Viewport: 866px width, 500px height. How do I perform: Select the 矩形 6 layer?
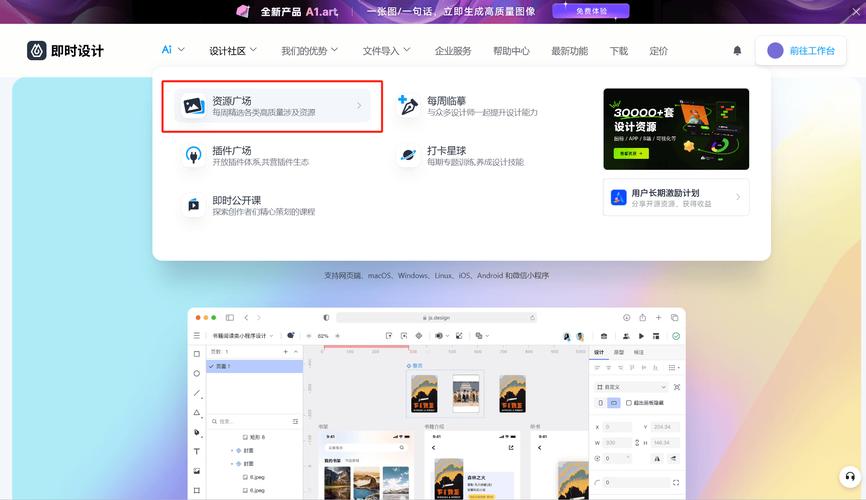click(x=254, y=437)
